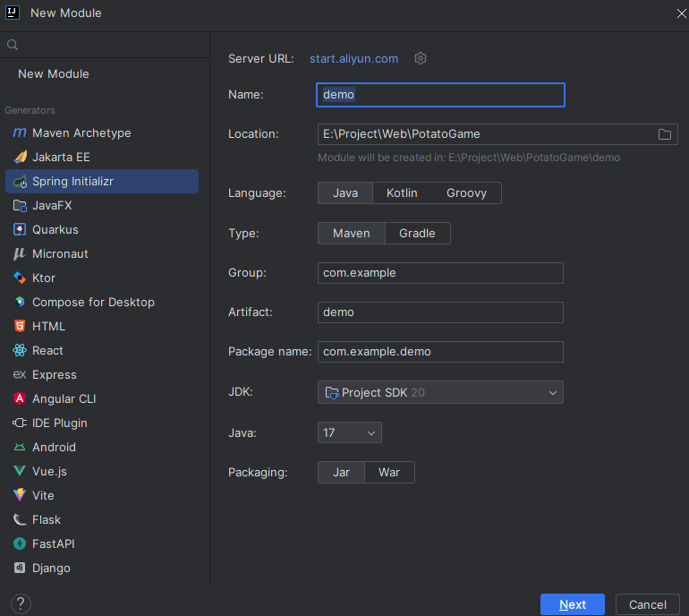Image resolution: width=689 pixels, height=616 pixels.
Task: Click the Spring Initializr leaf icon
Action: [x=20, y=181]
